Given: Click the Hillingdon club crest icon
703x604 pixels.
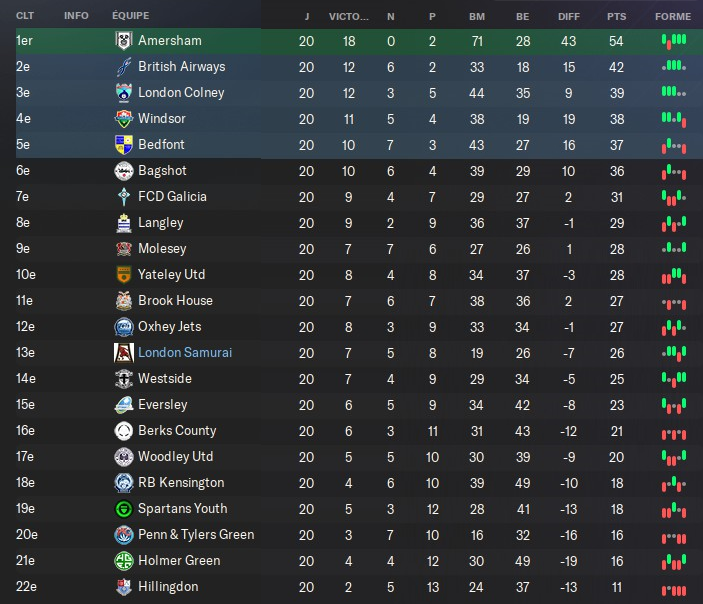Looking at the screenshot, I should tap(123, 587).
